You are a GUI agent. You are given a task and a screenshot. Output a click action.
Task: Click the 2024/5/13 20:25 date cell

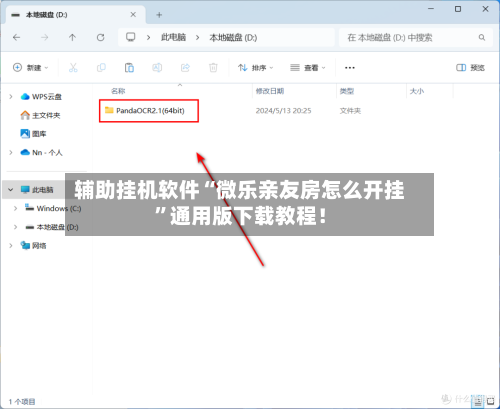pyautogui.click(x=283, y=111)
